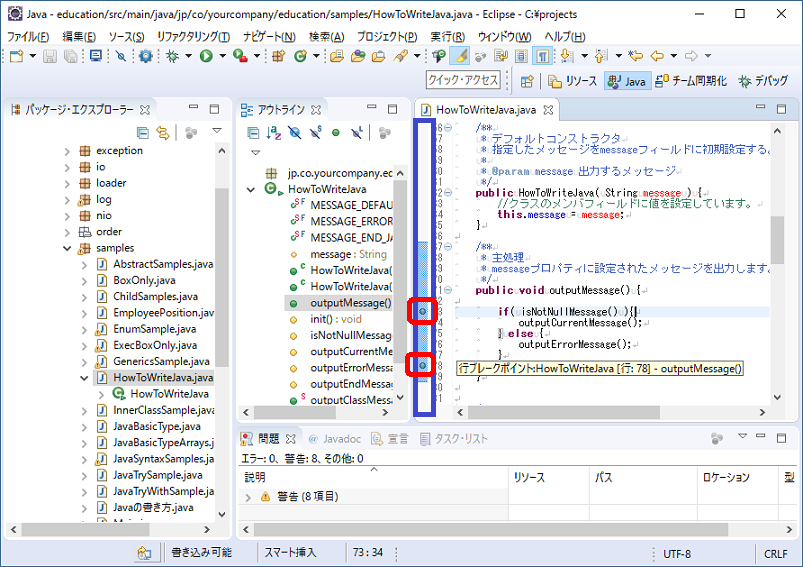Toggle Hide Fields in Outline toolbar
The image size is (803, 567).
coord(294,133)
